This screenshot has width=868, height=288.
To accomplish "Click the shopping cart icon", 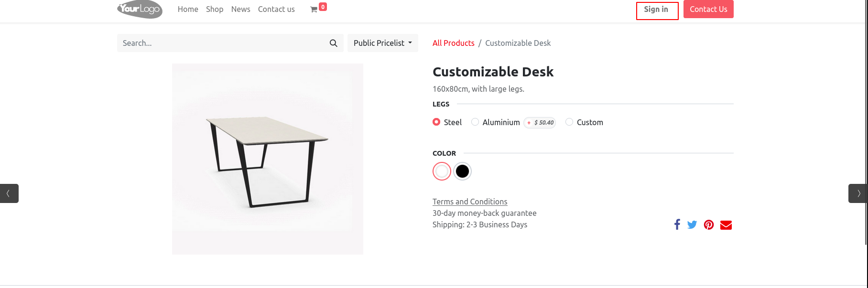I will pos(314,10).
